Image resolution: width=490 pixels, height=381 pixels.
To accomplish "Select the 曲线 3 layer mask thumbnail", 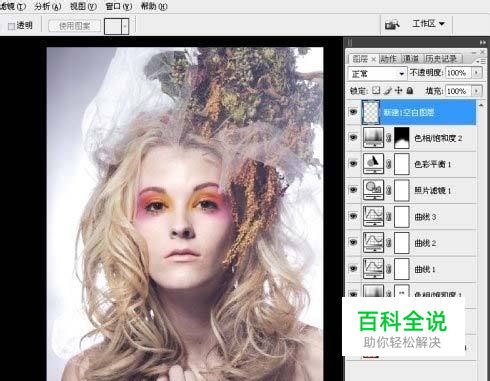I will (402, 216).
